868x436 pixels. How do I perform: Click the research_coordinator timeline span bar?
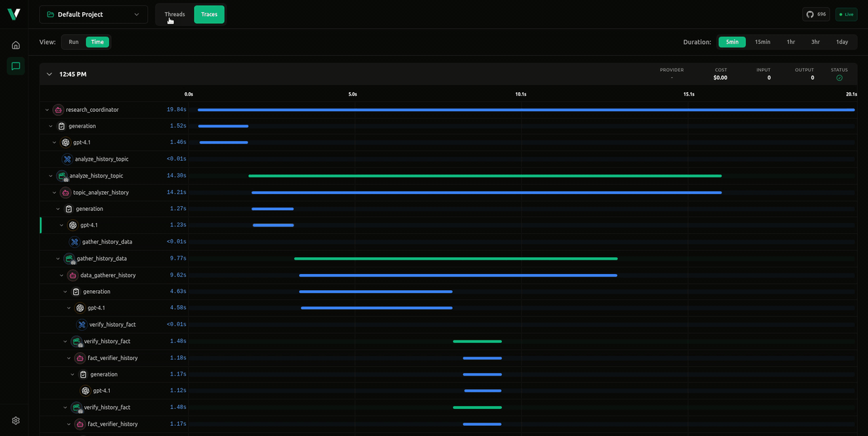pyautogui.click(x=526, y=109)
